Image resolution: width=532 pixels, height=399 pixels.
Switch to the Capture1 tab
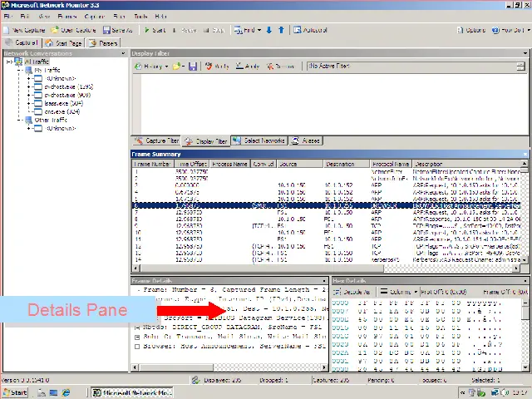(22, 42)
